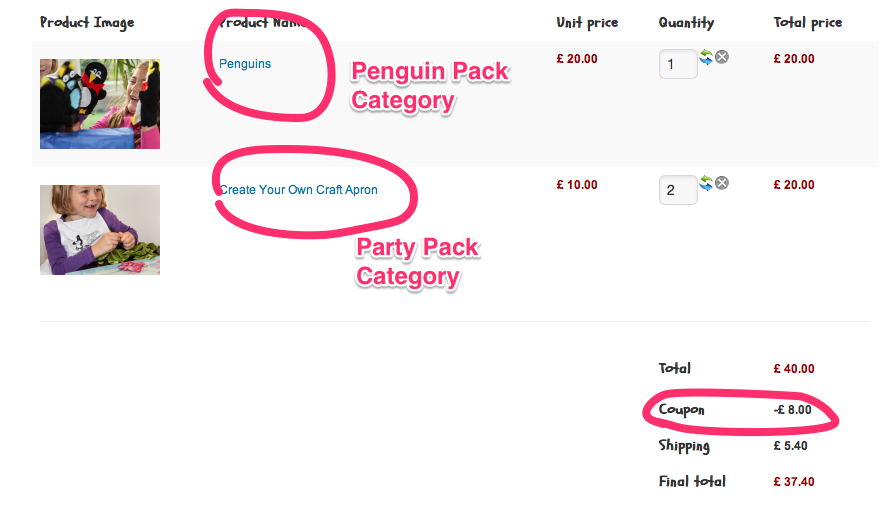Remove Penguins from the cart
The image size is (895, 518).
(x=722, y=57)
